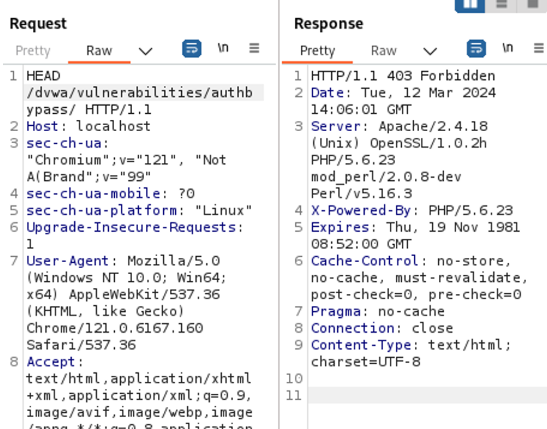This screenshot has height=429, width=547.
Task: Toggle word wrap icon in Response panel
Action: coord(476,48)
